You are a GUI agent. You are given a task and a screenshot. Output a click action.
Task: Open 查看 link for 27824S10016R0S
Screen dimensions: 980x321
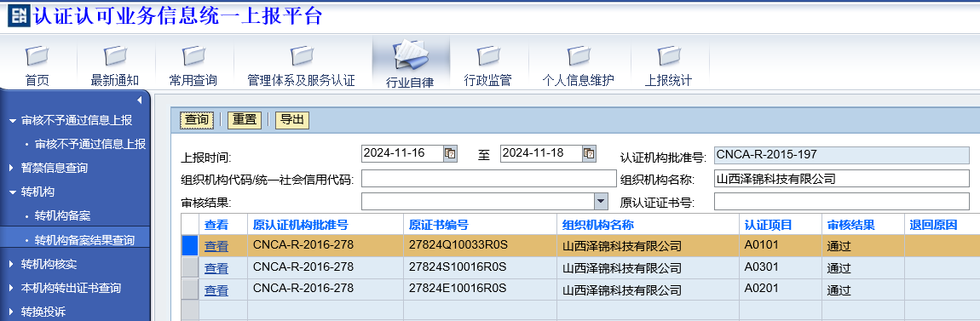pos(216,268)
